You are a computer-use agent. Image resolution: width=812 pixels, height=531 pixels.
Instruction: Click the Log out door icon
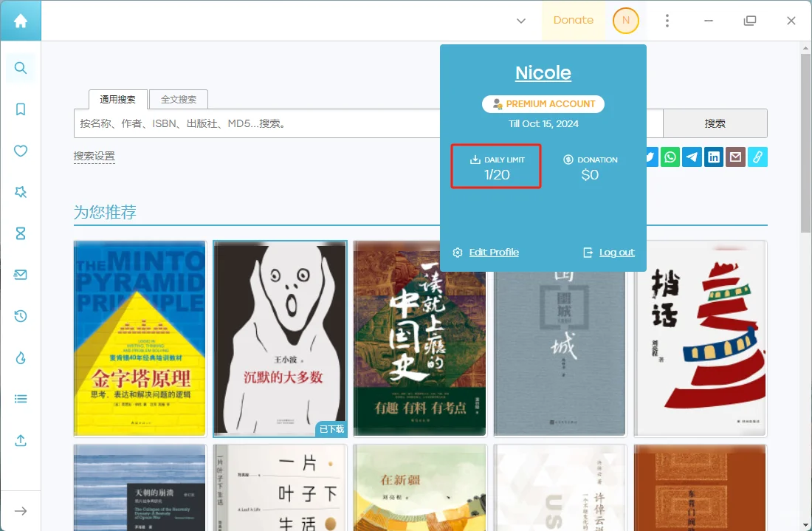(588, 253)
